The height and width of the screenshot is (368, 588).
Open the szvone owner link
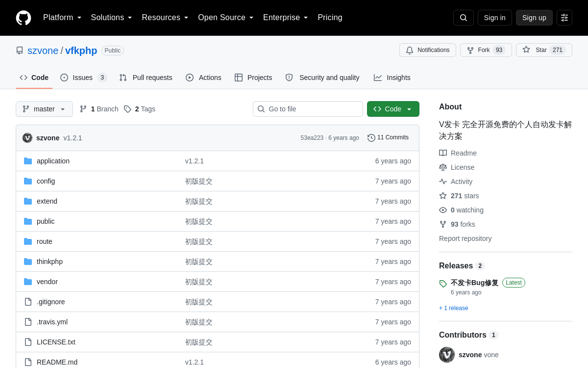[43, 51]
